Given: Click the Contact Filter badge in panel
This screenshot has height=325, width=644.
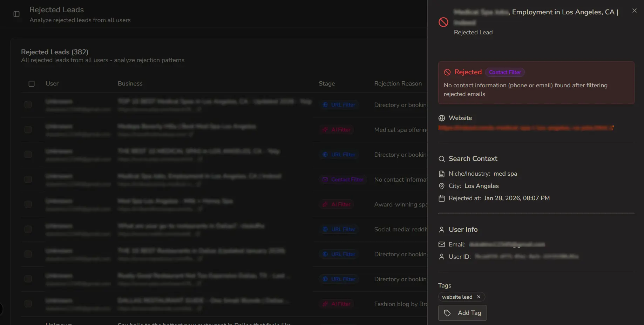Looking at the screenshot, I should click(504, 72).
